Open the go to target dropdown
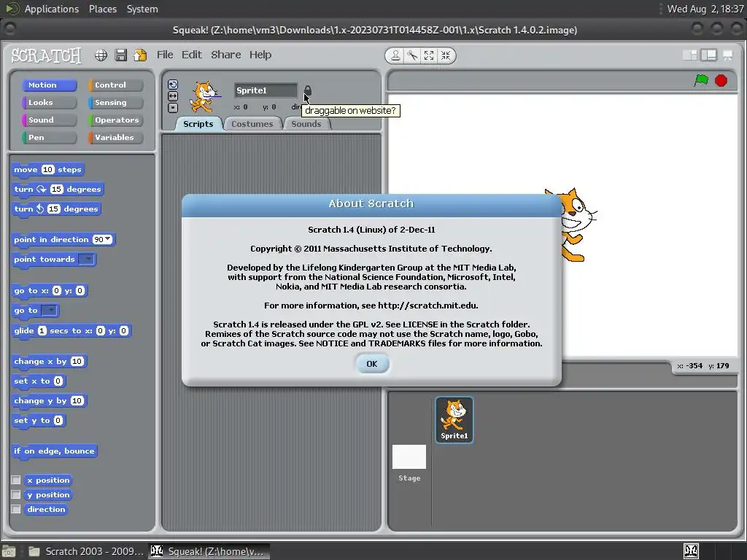 click(49, 311)
